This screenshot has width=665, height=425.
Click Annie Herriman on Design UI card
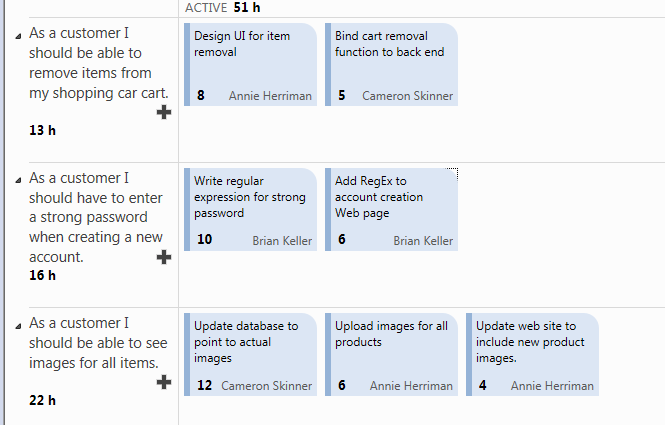(x=270, y=96)
